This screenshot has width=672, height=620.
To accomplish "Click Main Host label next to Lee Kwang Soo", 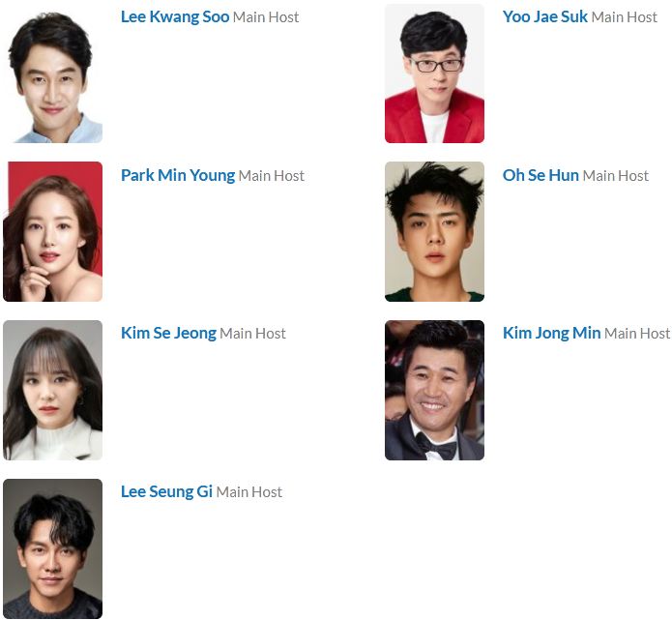I will click(266, 17).
